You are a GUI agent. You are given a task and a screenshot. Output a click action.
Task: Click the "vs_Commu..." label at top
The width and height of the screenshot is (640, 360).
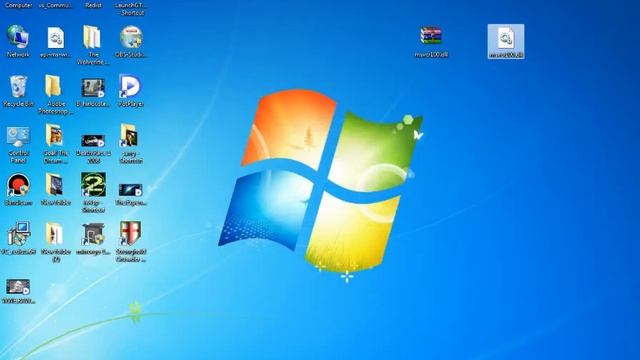[x=56, y=5]
